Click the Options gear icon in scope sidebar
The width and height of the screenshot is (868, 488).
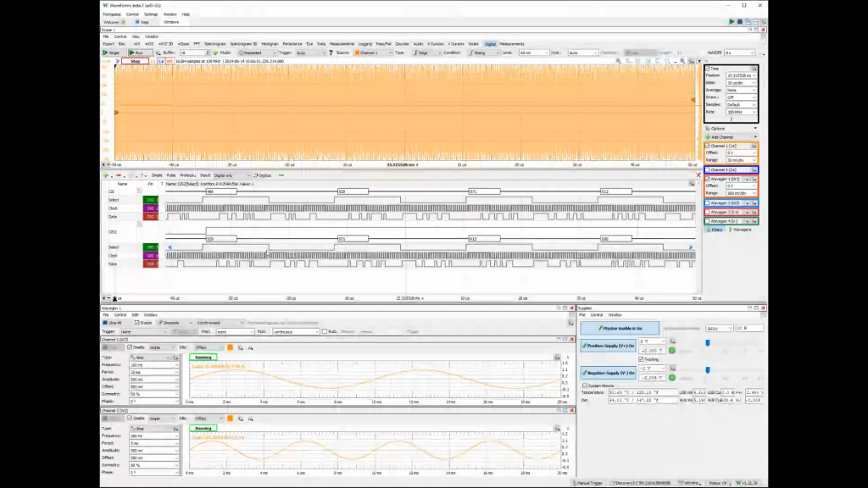tap(708, 129)
